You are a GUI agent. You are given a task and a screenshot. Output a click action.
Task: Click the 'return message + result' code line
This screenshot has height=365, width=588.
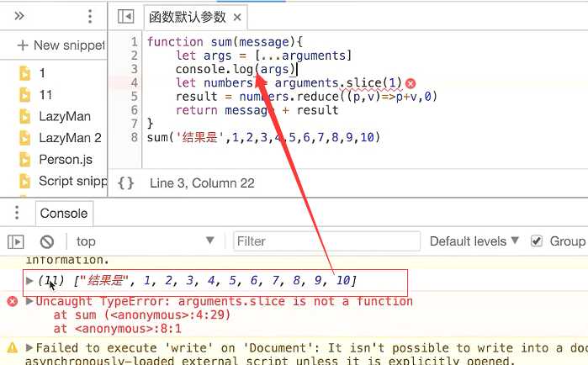pyautogui.click(x=257, y=110)
